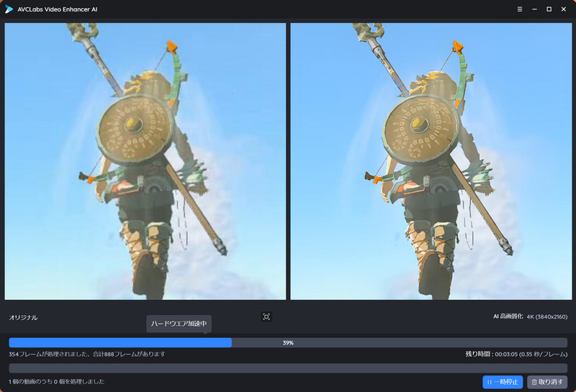Screen dimensions: 576x392
Task: Click the AVCLabs logo icon
Action: (9, 9)
